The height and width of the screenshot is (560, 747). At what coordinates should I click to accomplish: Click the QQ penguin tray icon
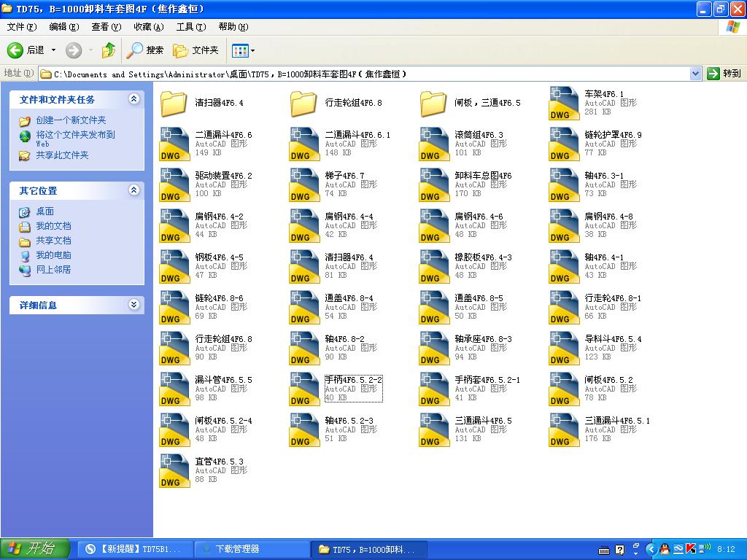click(x=665, y=550)
